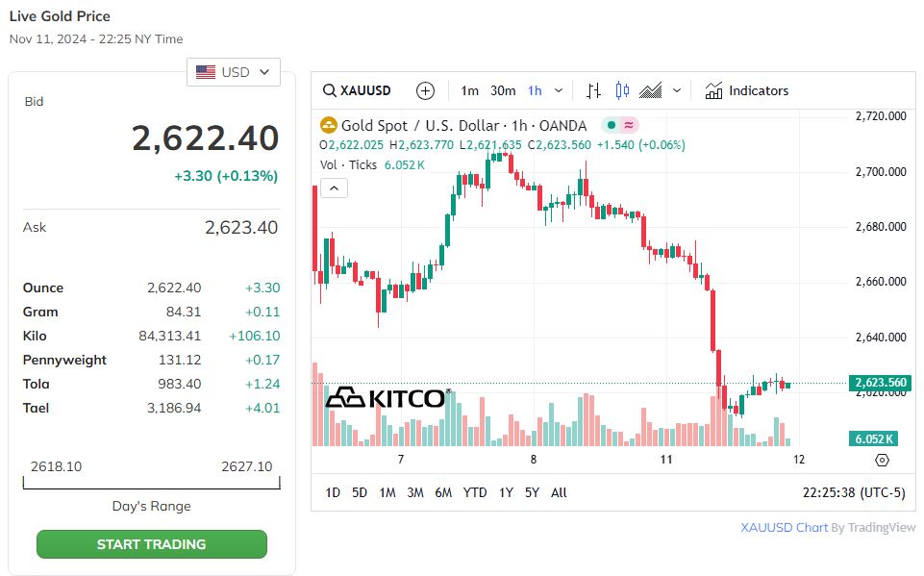Expand the time interval dropdown arrow
The height and width of the screenshot is (576, 924).
(x=559, y=90)
